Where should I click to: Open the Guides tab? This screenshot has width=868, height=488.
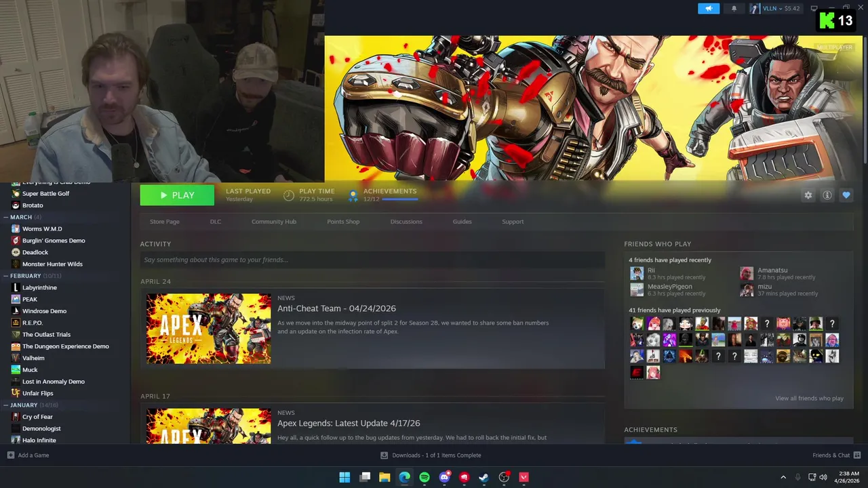coord(462,222)
